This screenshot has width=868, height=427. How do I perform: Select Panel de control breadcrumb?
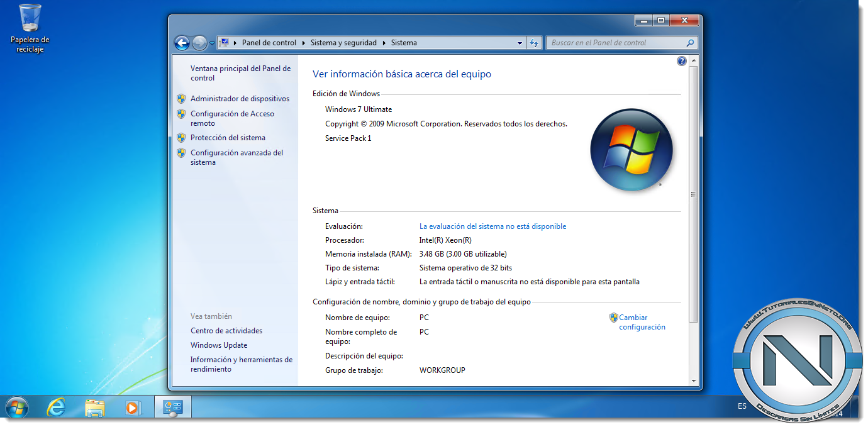tap(269, 43)
